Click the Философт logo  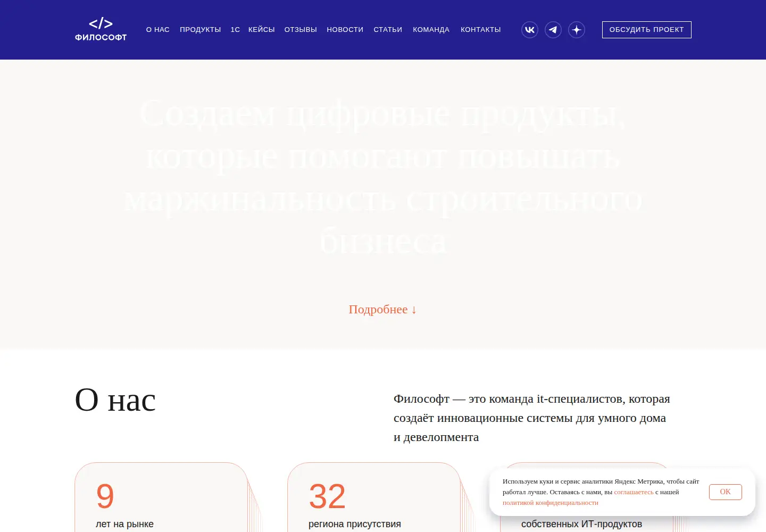click(x=101, y=29)
